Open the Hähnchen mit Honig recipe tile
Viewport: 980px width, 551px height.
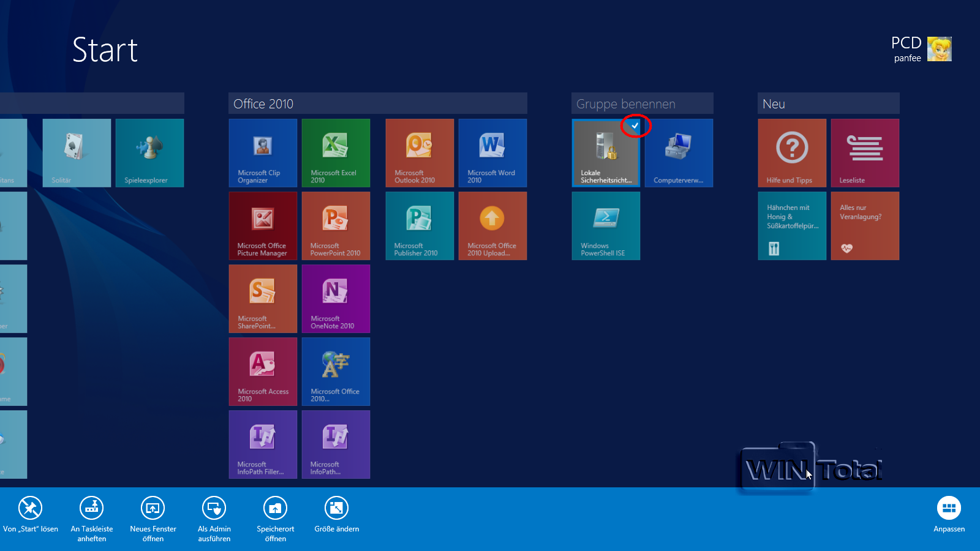pos(792,226)
